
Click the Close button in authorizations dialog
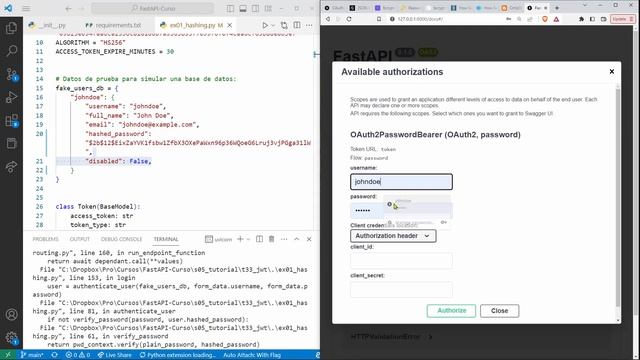point(500,311)
